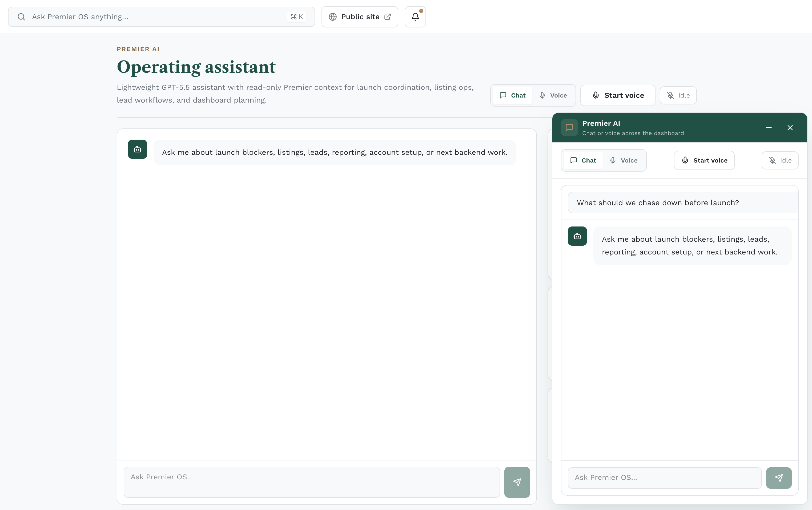Select Chat tab in Premier AI widget

point(583,160)
